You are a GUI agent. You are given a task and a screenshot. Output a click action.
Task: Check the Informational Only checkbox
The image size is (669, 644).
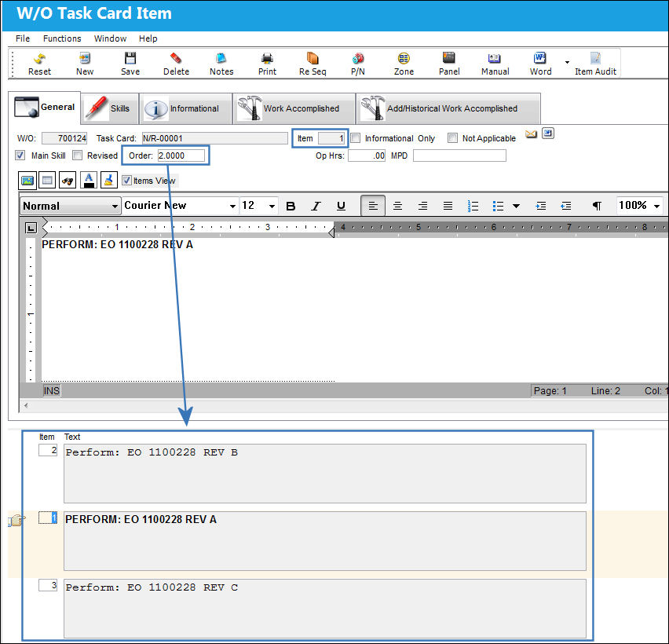click(x=356, y=138)
